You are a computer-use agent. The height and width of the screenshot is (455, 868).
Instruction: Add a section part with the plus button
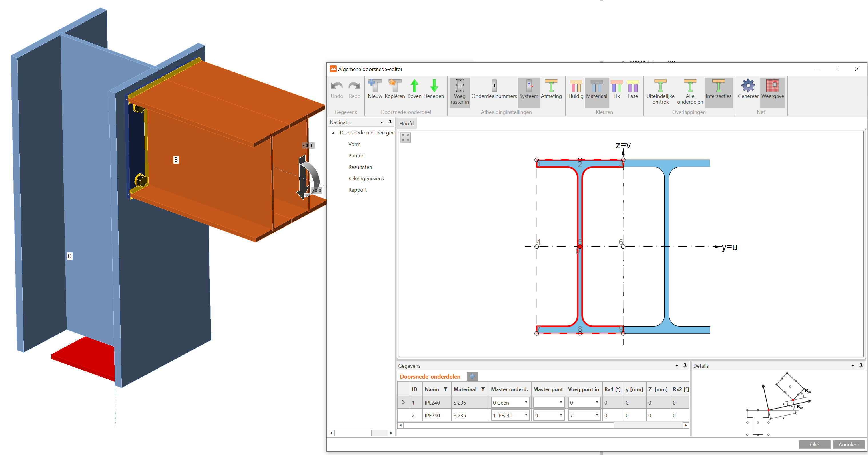coord(472,376)
